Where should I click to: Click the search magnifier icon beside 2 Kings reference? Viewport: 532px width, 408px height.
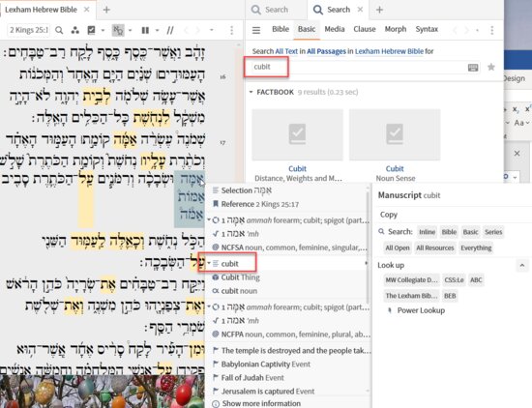point(59,31)
